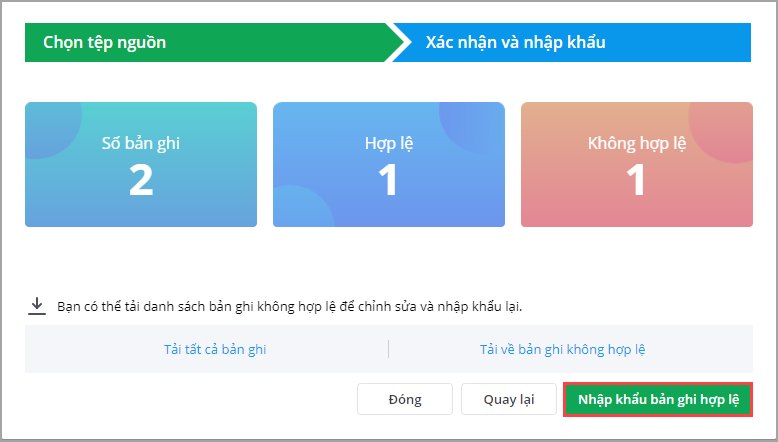
Task: Click the Hợp lệ card title
Action: point(389,143)
